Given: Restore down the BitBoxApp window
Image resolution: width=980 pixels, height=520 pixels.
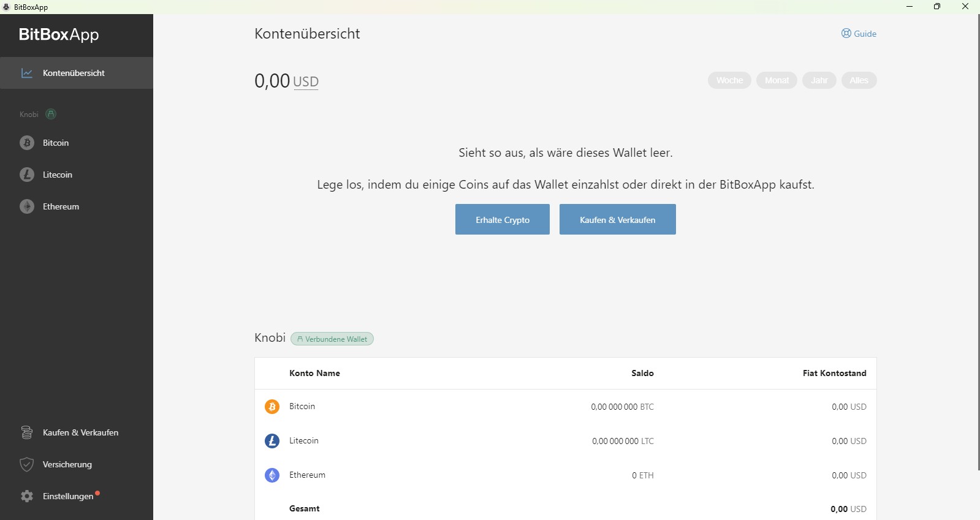Looking at the screenshot, I should click(937, 7).
